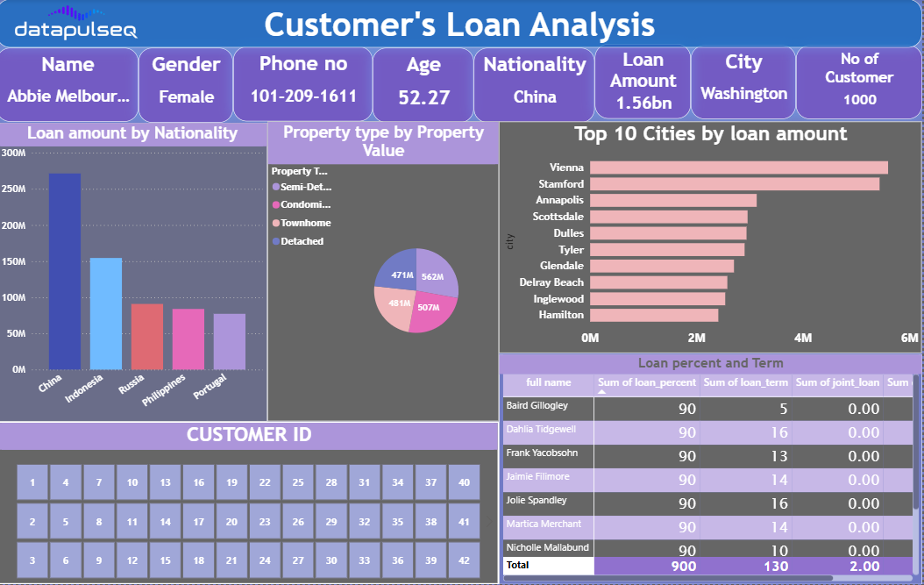Image resolution: width=924 pixels, height=585 pixels.
Task: Click the Nicholle Mallabund row name
Action: (x=547, y=547)
